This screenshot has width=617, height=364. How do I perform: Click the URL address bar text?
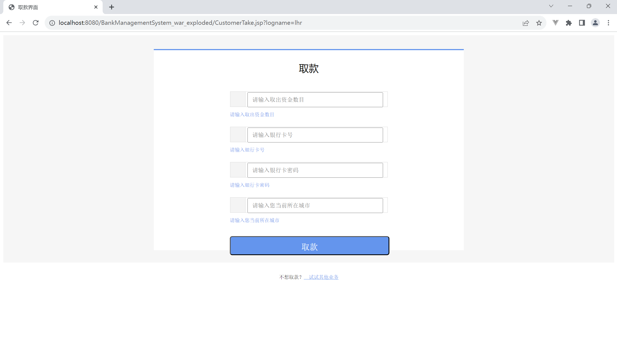pyautogui.click(x=180, y=23)
